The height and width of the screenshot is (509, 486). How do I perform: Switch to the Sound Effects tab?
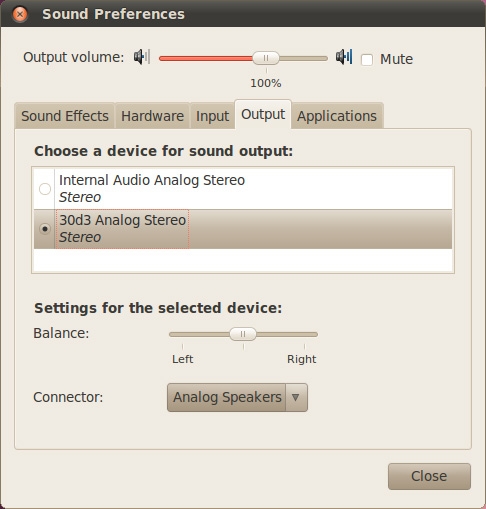pyautogui.click(x=65, y=116)
